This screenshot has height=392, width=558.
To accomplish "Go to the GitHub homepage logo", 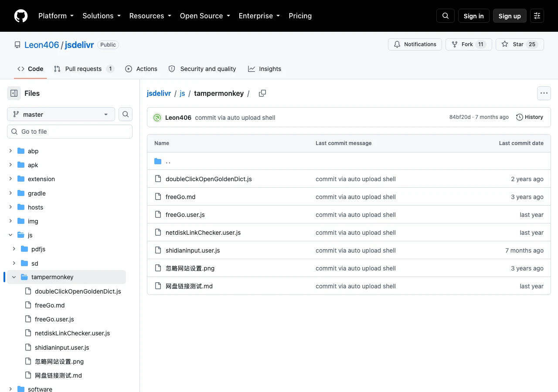I will pos(21,16).
